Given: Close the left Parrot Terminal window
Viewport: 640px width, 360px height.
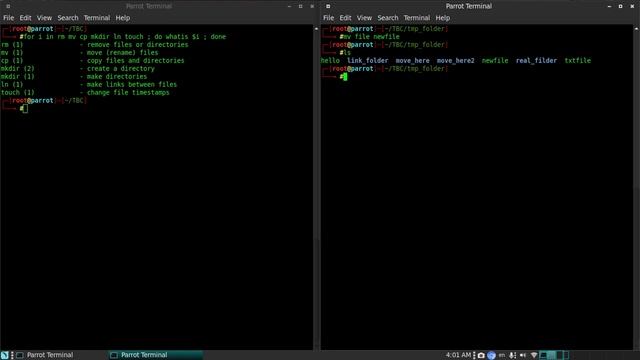Looking at the screenshot, I should click(x=312, y=6).
